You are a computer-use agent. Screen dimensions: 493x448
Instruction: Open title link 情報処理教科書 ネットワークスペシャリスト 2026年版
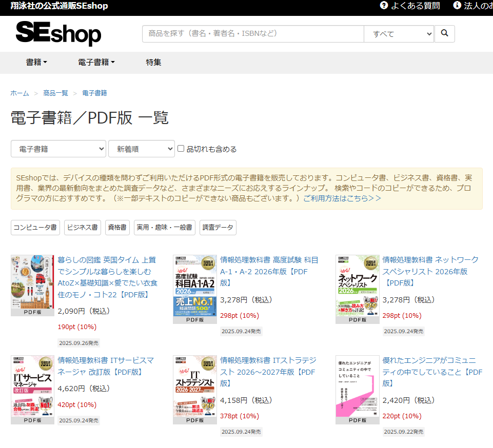[x=430, y=271]
